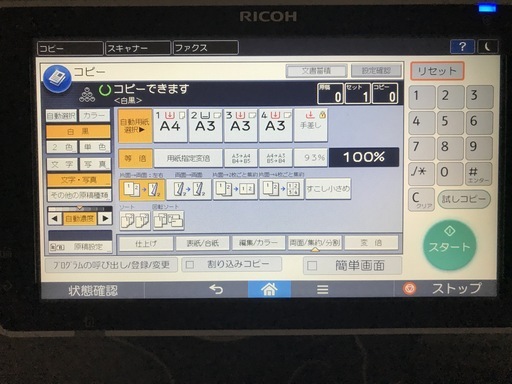Open 自動用紙選択 auto paper select
The width and height of the screenshot is (512, 384).
click(135, 126)
